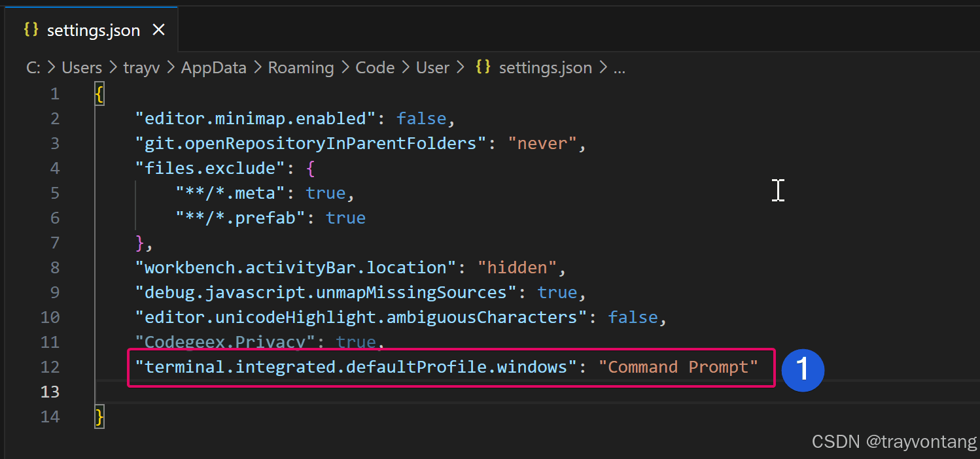Click line number 1 in the gutter

click(x=55, y=93)
